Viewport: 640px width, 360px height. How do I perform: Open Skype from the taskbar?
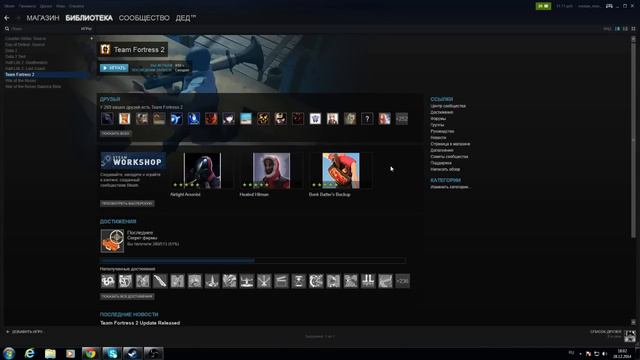[112, 353]
